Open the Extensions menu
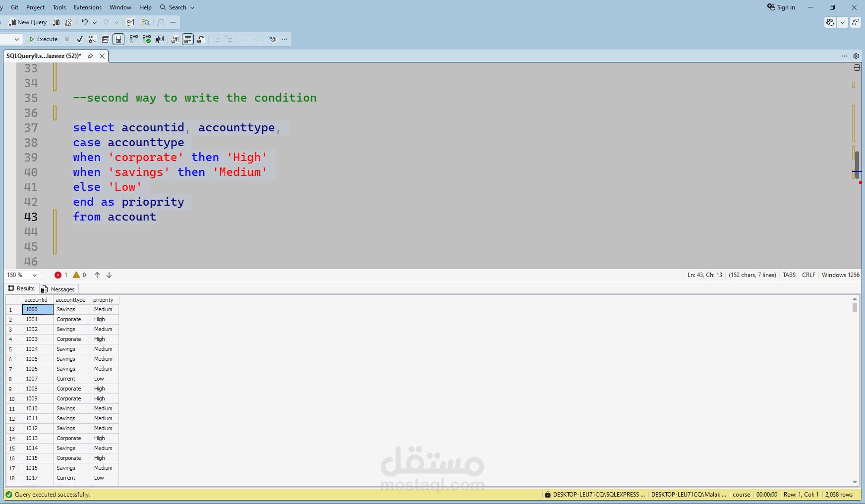This screenshot has width=865, height=504. tap(87, 7)
